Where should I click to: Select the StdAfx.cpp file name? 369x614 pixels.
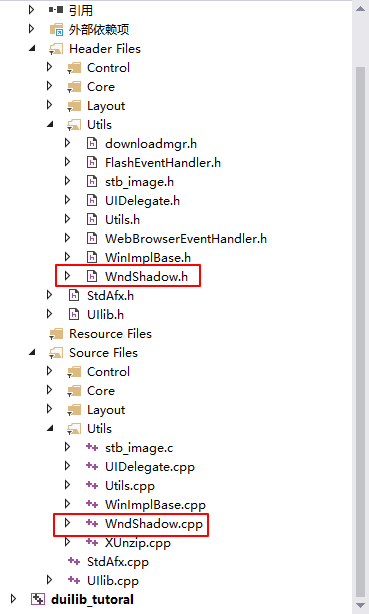pyautogui.click(x=118, y=562)
